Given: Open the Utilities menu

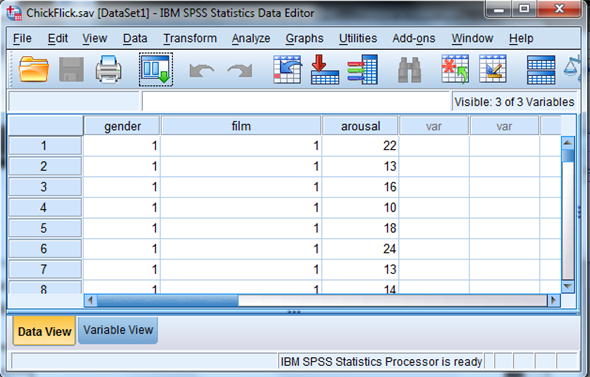Looking at the screenshot, I should pos(358,38).
